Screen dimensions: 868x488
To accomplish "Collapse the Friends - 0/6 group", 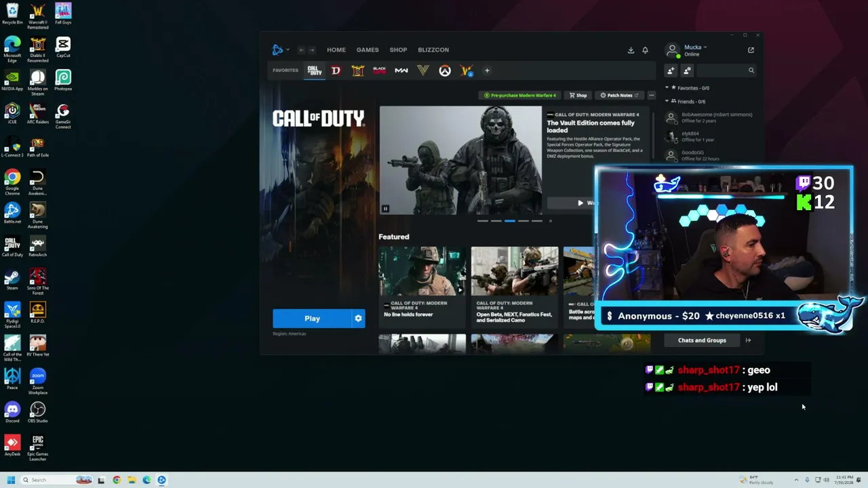I will (x=667, y=102).
